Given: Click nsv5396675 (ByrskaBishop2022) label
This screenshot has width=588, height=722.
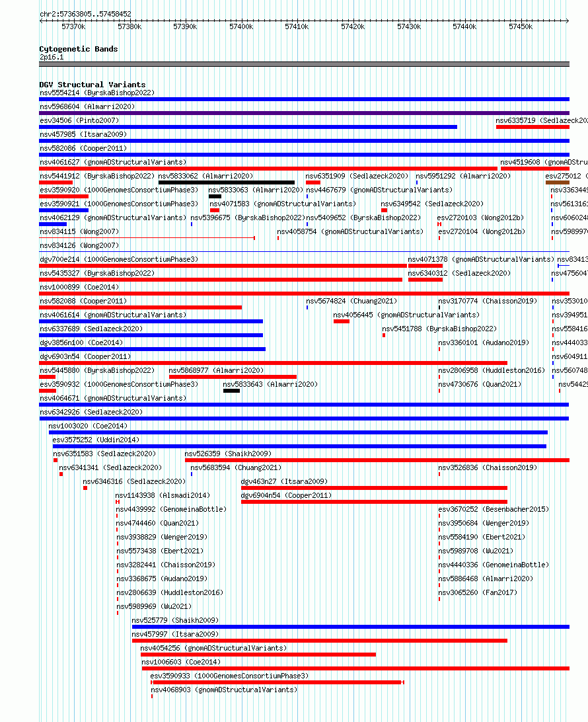Looking at the screenshot, I should pos(248,218).
